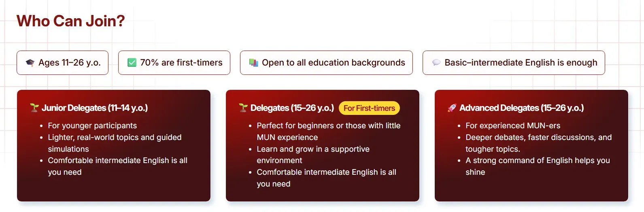
Task: Click the books icon beside education backgrounds
Action: [x=254, y=63]
